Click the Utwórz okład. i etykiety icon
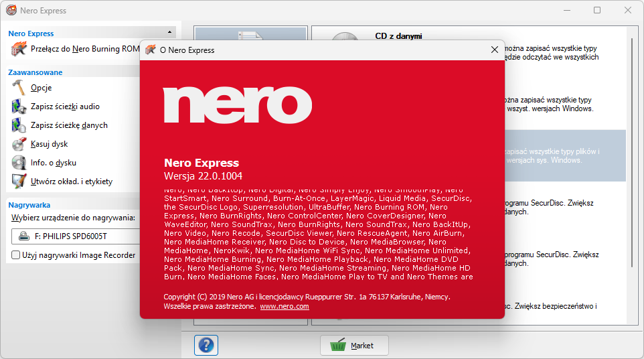 [x=19, y=182]
